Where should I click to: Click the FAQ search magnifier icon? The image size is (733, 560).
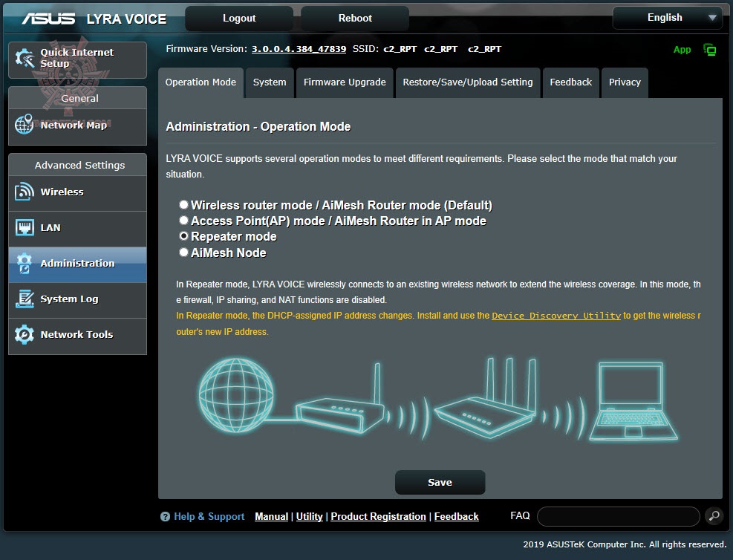[x=714, y=516]
